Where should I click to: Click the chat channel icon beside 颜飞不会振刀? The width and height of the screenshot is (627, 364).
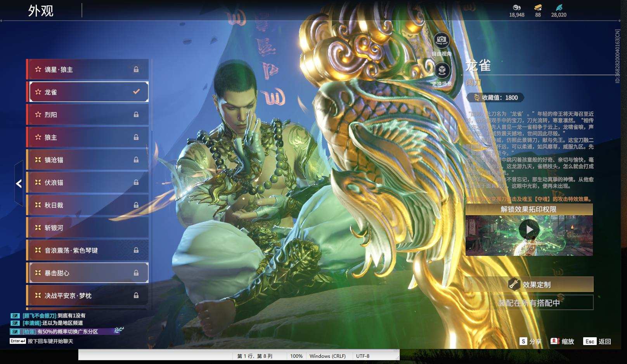(15, 316)
